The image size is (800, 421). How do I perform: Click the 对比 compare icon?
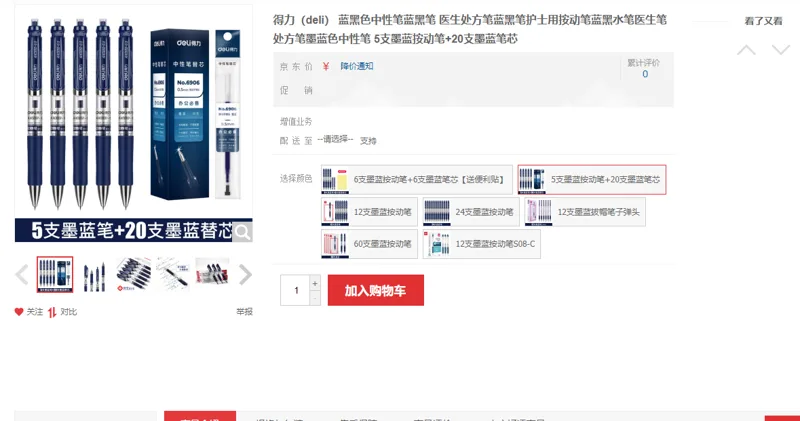[52, 312]
